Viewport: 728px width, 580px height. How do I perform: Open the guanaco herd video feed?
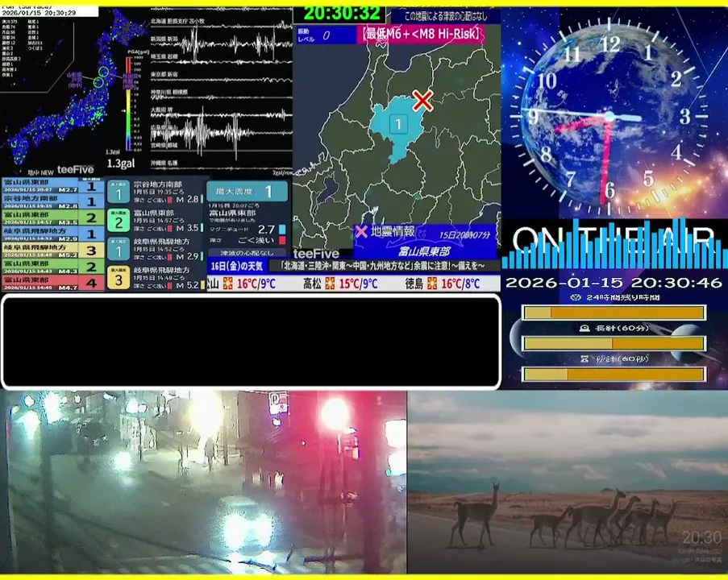click(568, 482)
